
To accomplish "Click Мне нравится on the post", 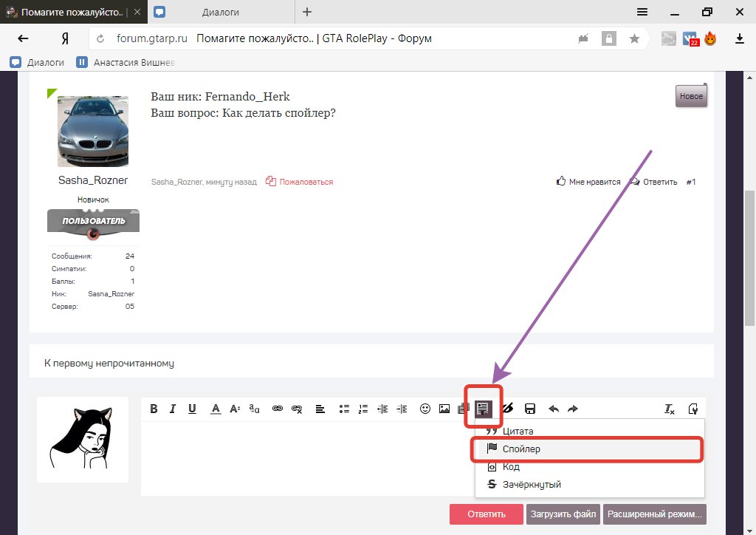I will coord(588,182).
